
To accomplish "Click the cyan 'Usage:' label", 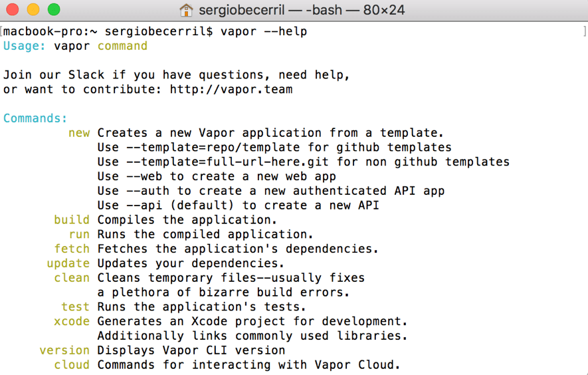I will (x=25, y=46).
